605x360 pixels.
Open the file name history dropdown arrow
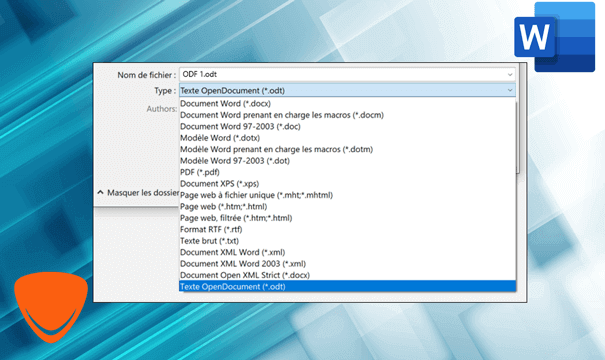[x=510, y=74]
